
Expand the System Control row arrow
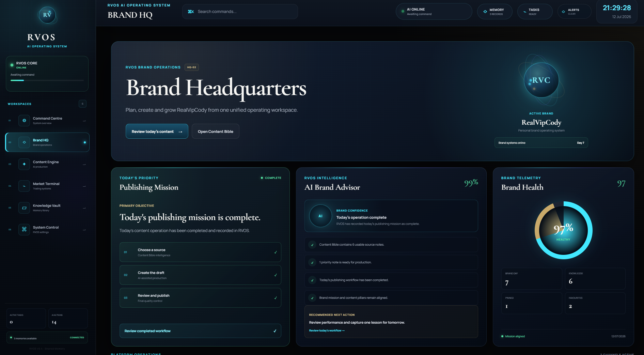point(84,230)
